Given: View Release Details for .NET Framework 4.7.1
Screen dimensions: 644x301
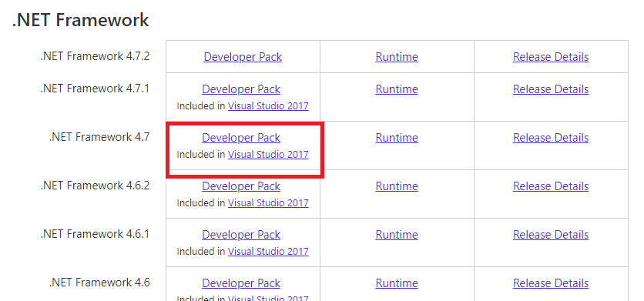Looking at the screenshot, I should click(551, 89).
